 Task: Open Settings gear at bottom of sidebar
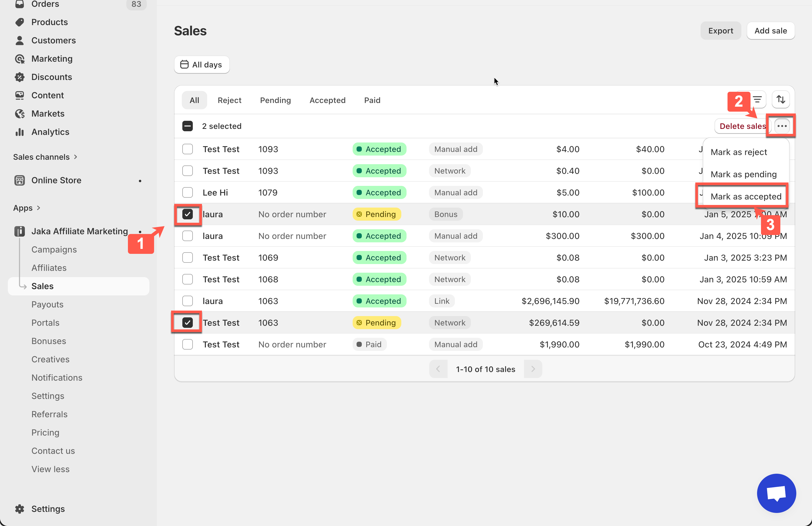click(20, 508)
